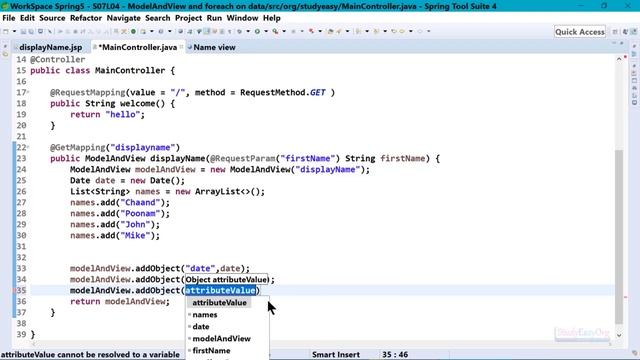The width and height of the screenshot is (640, 360).
Task: Click Smart Insert in the status bar
Action: tap(336, 354)
